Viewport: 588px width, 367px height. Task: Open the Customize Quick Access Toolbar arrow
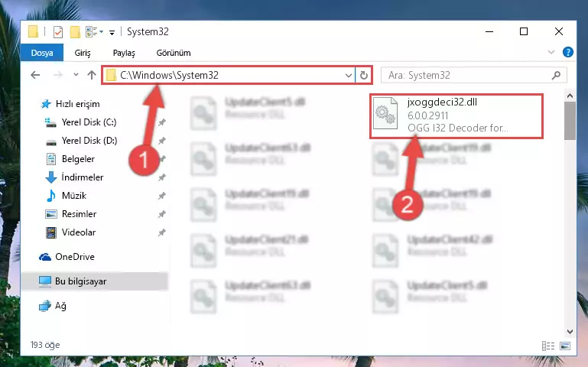(112, 33)
